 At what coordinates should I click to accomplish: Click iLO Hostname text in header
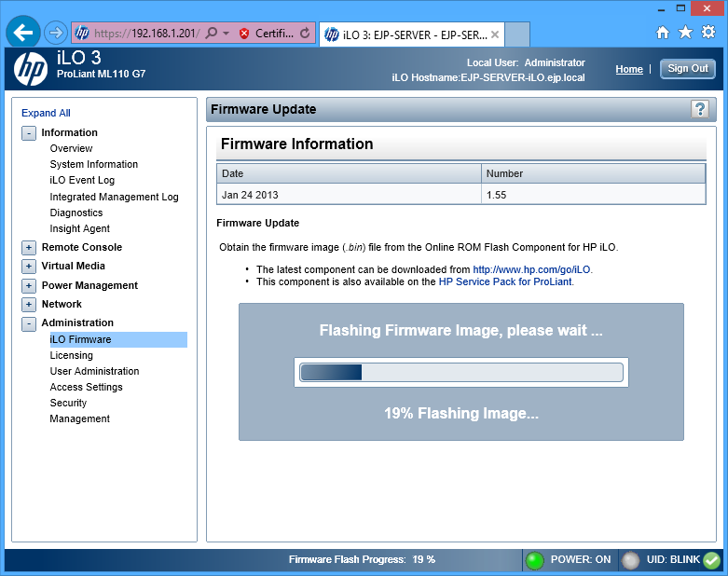click(x=488, y=77)
